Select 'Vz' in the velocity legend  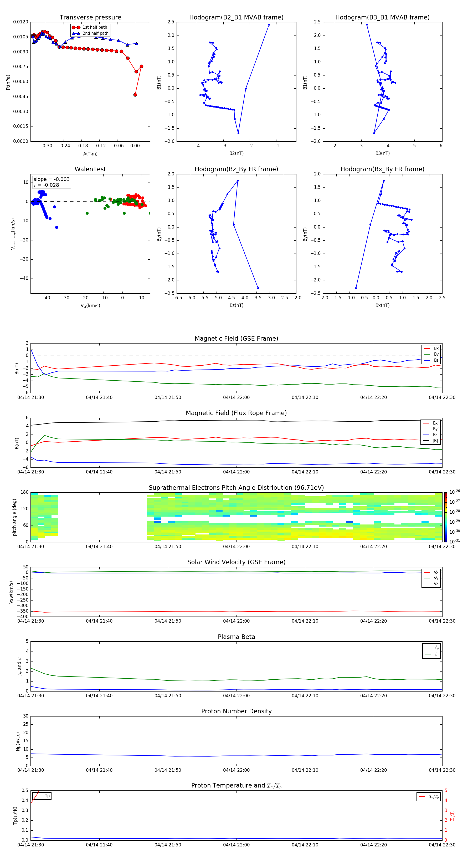tap(431, 584)
